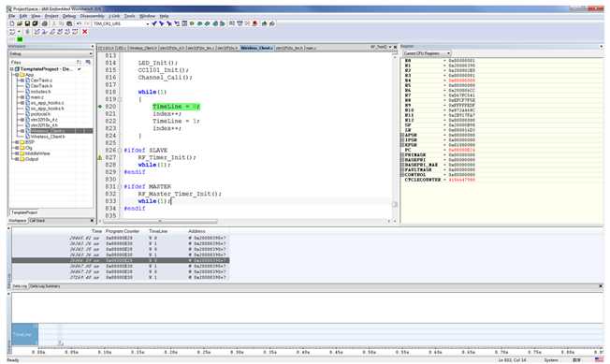The height and width of the screenshot is (364, 610).
Task: Compile the file using the Compile icon
Action: [x=232, y=23]
